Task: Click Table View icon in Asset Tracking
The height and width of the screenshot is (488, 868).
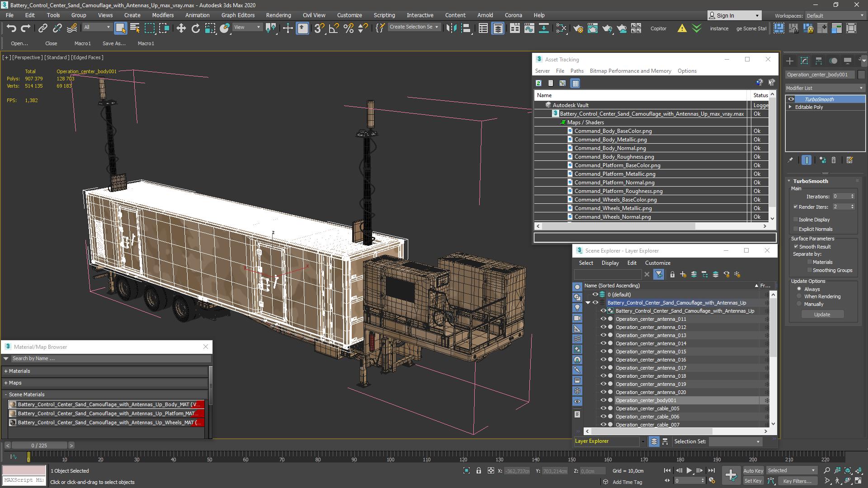Action: [x=575, y=83]
